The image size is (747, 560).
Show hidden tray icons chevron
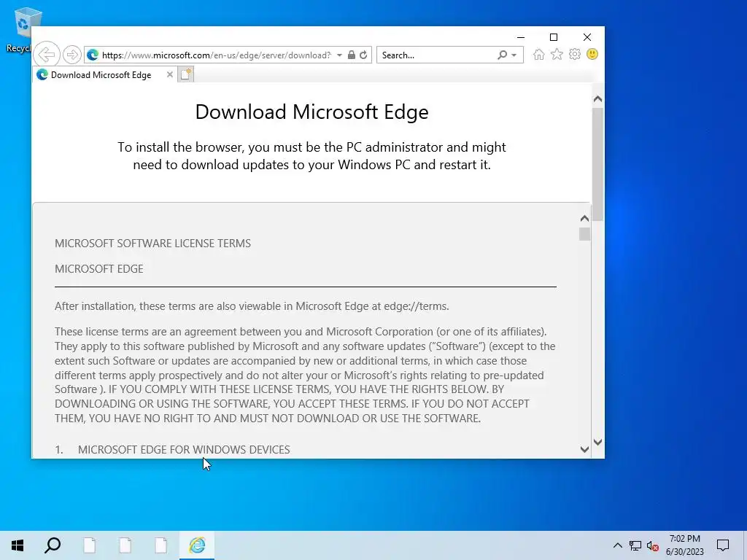[x=617, y=545]
